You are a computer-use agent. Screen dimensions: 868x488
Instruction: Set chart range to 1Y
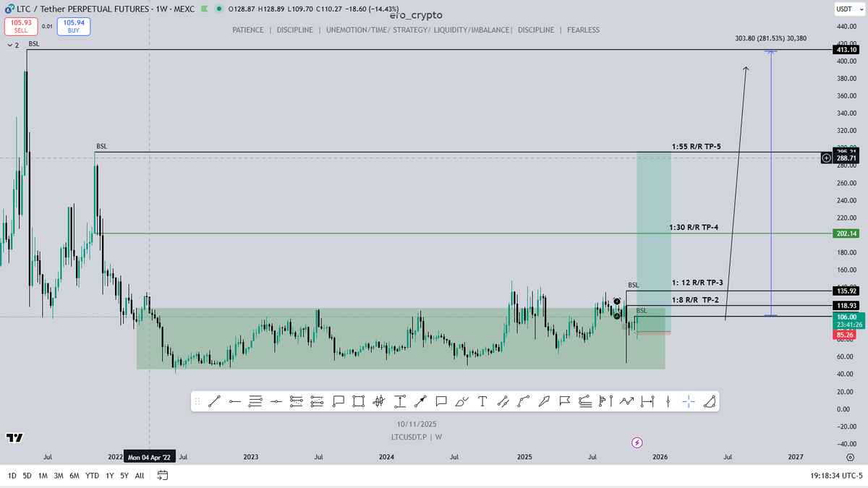coord(109,476)
